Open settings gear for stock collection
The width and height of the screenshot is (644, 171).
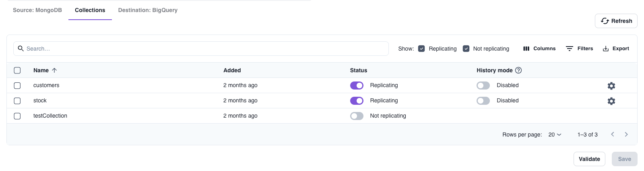point(611,101)
